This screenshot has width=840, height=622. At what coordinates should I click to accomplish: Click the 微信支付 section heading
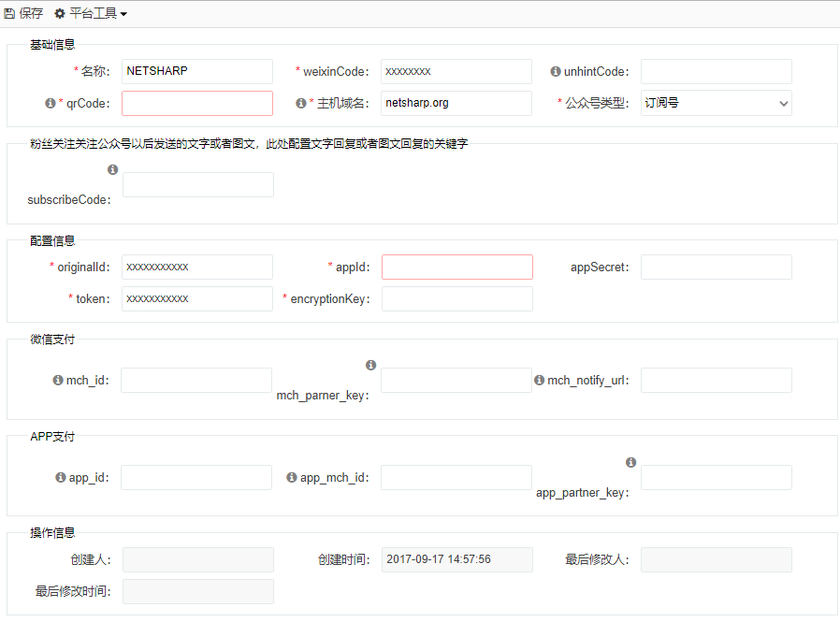52,340
